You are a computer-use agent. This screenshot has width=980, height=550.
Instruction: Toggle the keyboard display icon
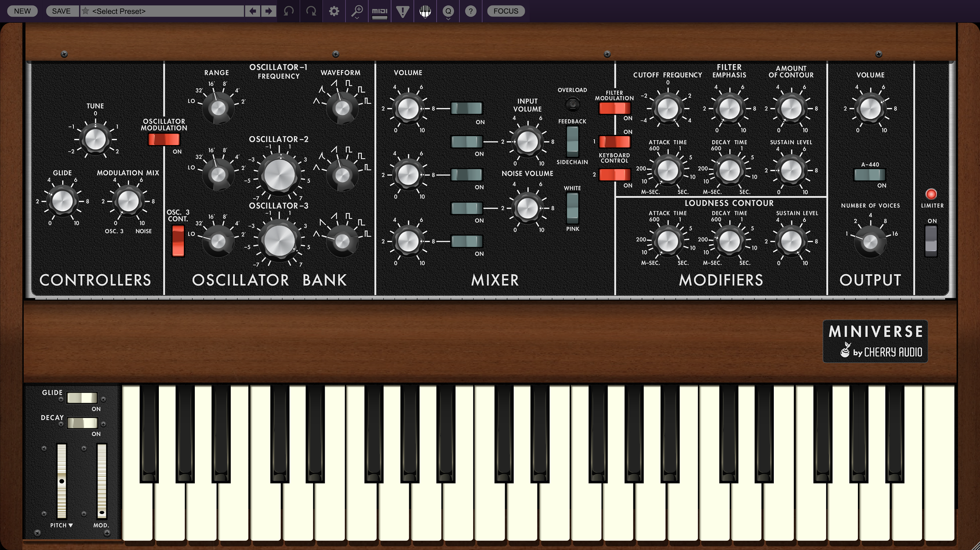pos(425,11)
